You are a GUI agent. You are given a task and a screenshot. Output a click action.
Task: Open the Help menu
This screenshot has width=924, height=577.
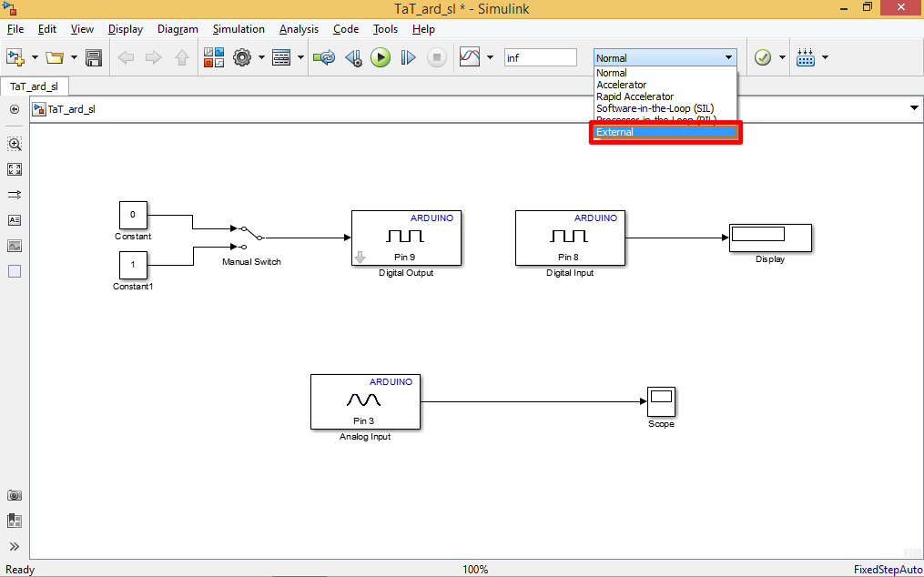[423, 29]
